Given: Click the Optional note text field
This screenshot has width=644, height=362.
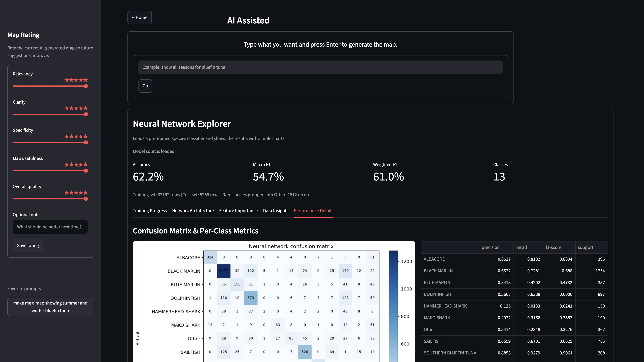Looking at the screenshot, I should tap(50, 227).
